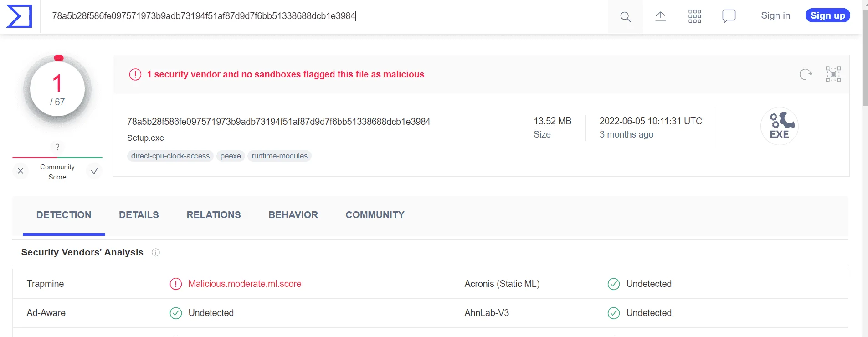Image resolution: width=868 pixels, height=337 pixels.
Task: Click the search magnifier icon
Action: coord(626,17)
